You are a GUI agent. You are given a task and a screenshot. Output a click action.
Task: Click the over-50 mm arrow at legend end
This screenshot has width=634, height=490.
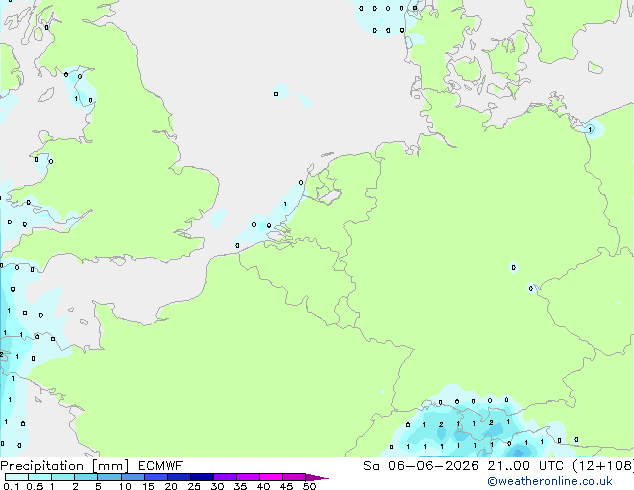(x=317, y=477)
